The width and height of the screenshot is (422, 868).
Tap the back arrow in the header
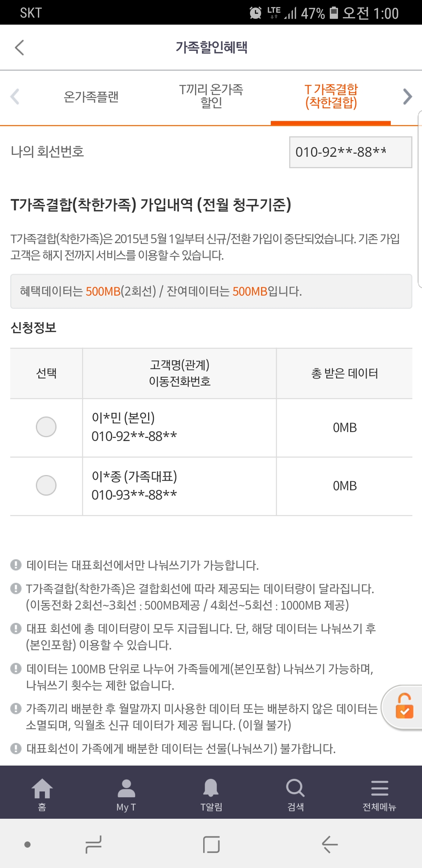20,48
